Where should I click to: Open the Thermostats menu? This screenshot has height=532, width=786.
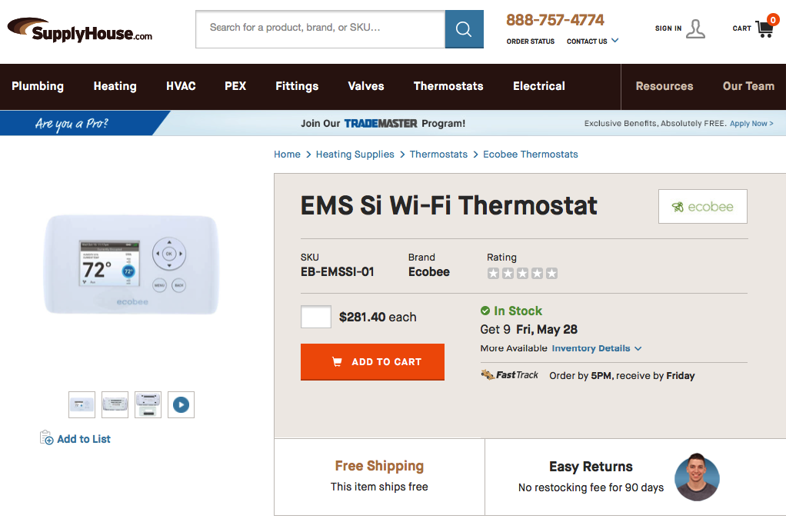click(448, 86)
